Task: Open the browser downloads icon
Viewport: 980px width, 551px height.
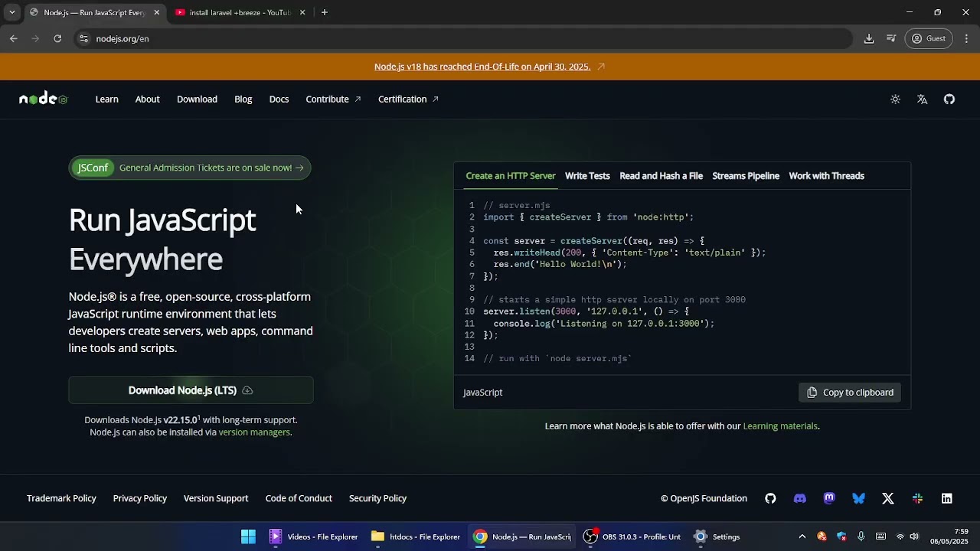Action: [869, 38]
